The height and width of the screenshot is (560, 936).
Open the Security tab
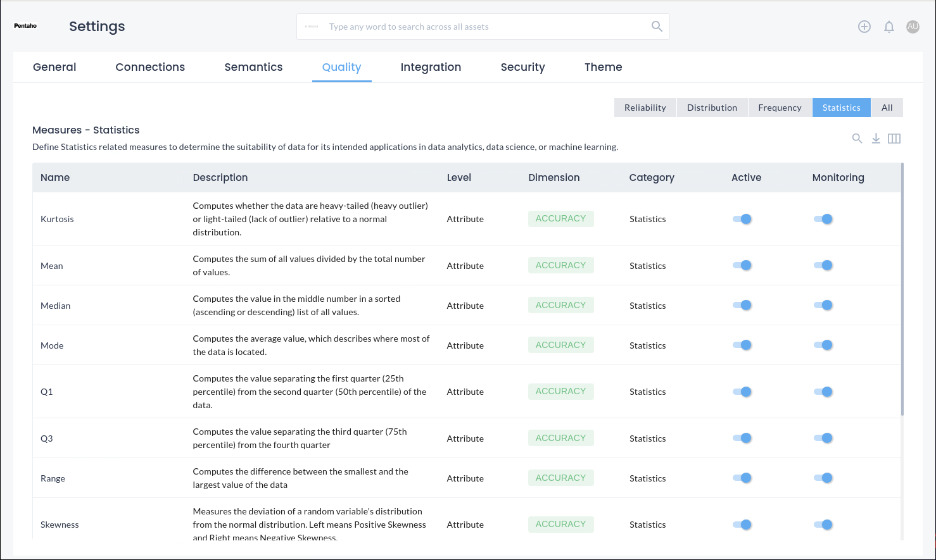522,67
